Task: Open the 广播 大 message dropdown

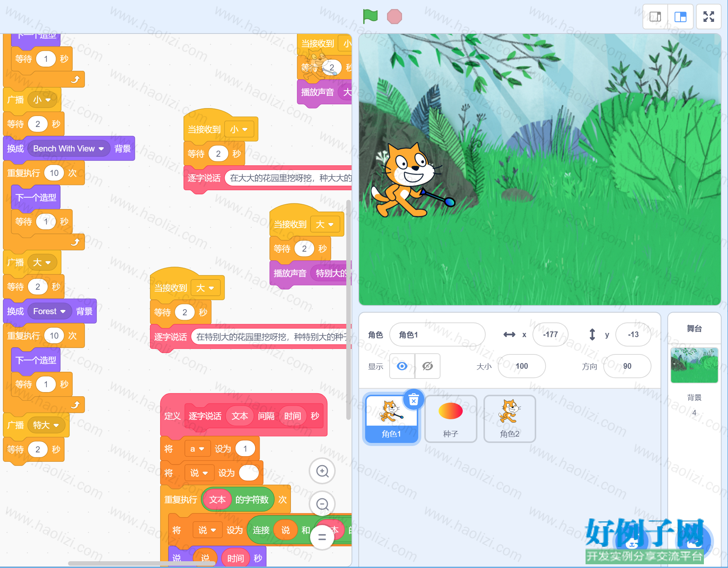Action: [42, 263]
